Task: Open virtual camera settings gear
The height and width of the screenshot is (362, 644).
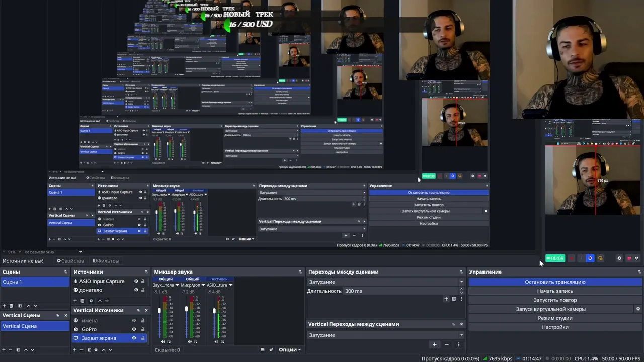Action: click(x=638, y=309)
